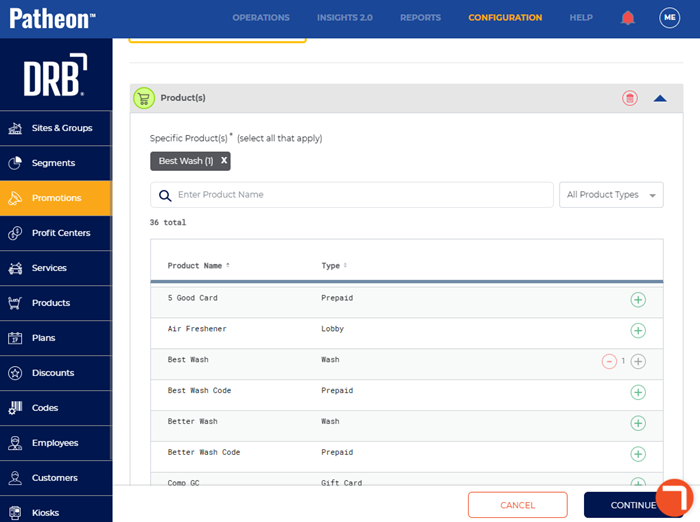Click the Sites & Groups building icon
Viewport: 700px width, 522px height.
pyautogui.click(x=15, y=128)
